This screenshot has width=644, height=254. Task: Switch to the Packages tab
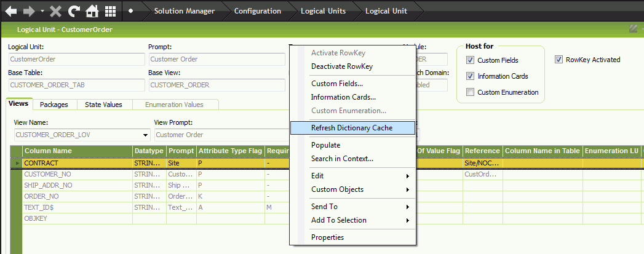pyautogui.click(x=54, y=105)
